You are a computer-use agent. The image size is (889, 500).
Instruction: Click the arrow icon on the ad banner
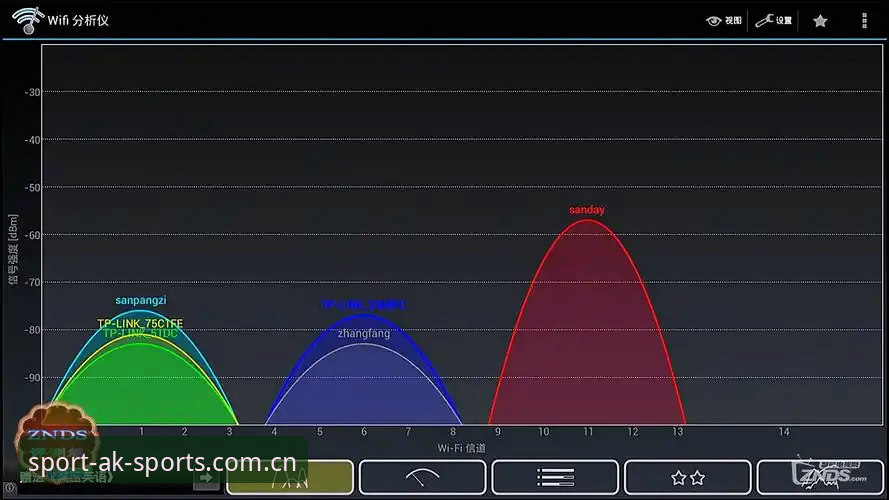[x=206, y=478]
